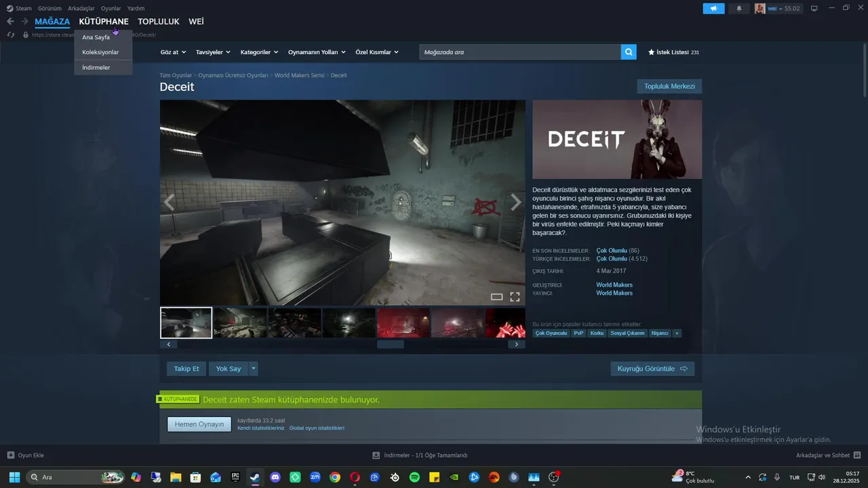Open the Friends and Chat icon
This screenshot has height=488, width=868.
[857, 455]
